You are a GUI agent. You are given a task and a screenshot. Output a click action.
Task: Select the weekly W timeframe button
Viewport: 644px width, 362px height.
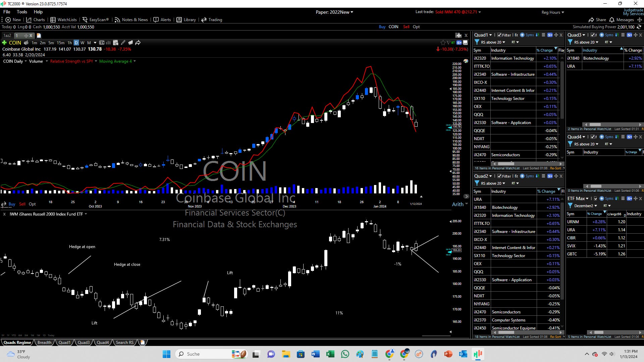(x=82, y=43)
